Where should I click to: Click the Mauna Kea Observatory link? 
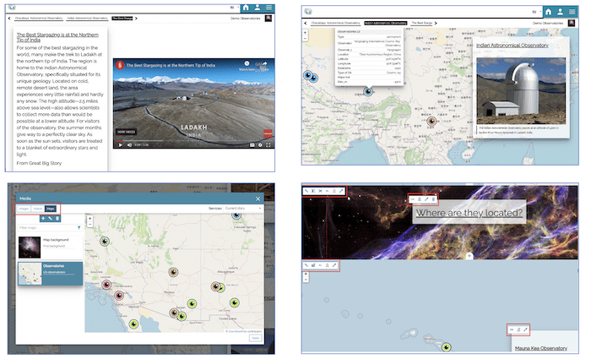[x=540, y=347]
